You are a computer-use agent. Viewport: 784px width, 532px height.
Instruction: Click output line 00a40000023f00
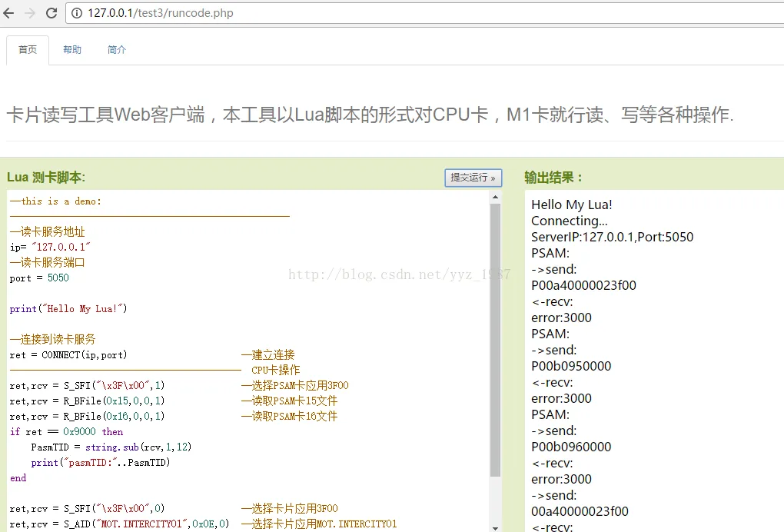580,511
